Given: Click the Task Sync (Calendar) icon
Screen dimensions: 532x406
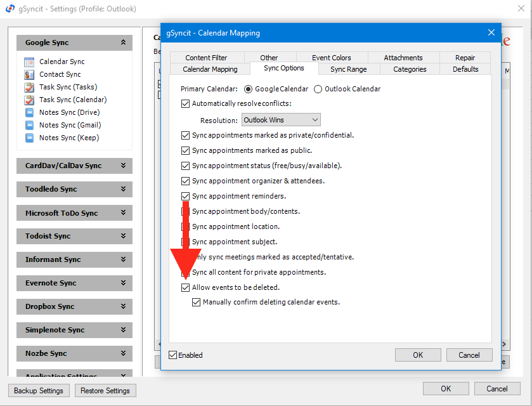Looking at the screenshot, I should pyautogui.click(x=29, y=100).
